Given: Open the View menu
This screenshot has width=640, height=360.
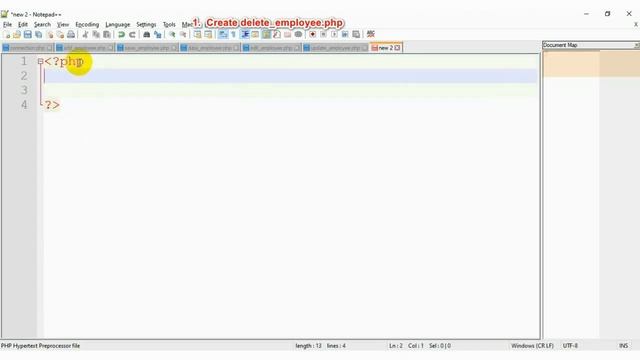Looking at the screenshot, I should point(63,24).
